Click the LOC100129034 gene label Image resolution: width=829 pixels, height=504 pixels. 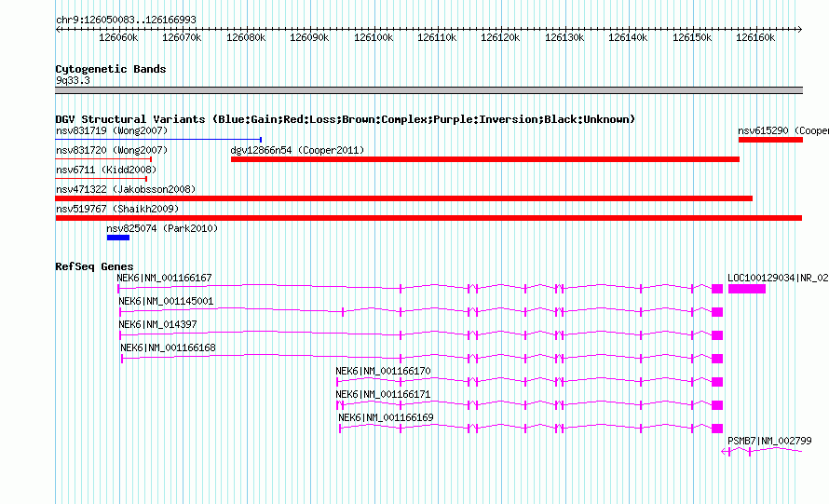coord(779,278)
